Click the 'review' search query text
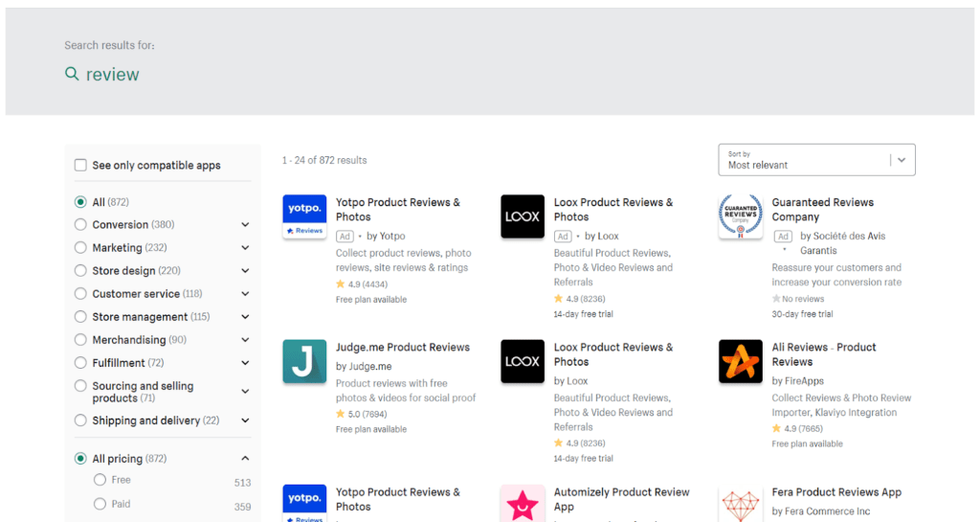 pyautogui.click(x=113, y=75)
